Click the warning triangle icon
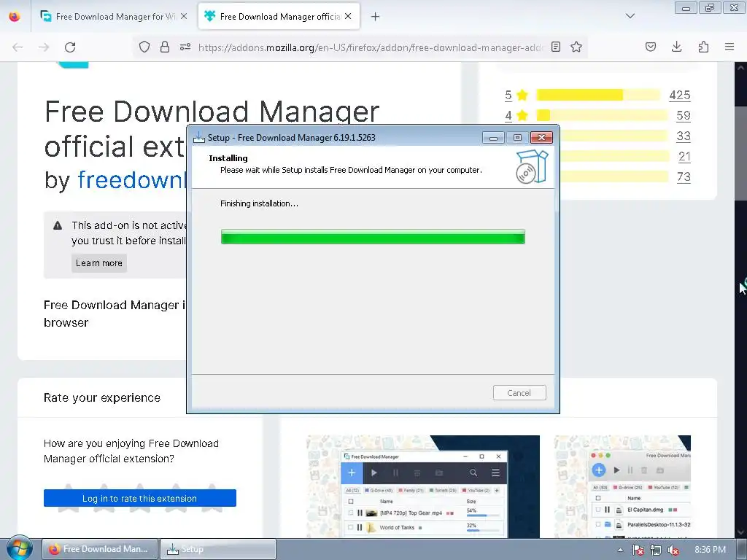This screenshot has height=560, width=747. coord(58,226)
